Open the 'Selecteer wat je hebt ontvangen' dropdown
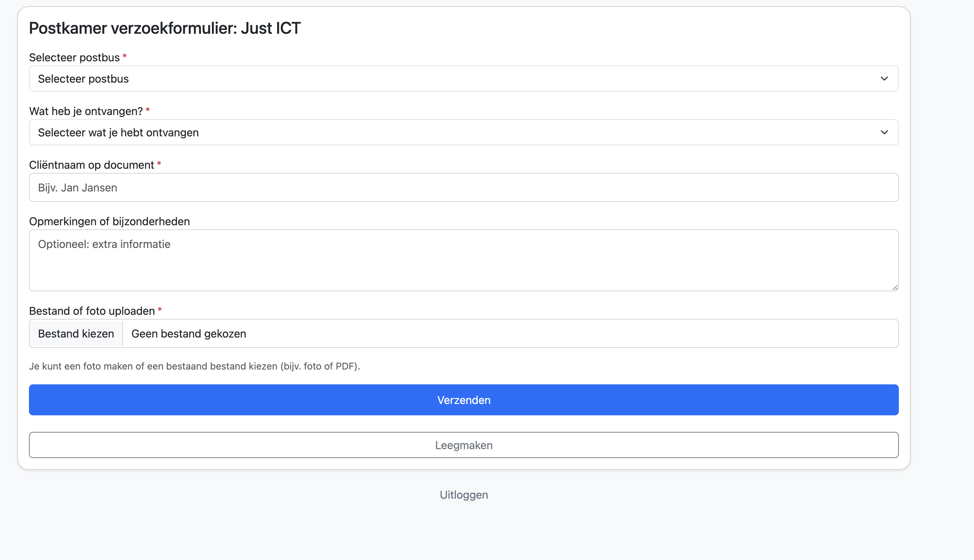This screenshot has width=974, height=560. [464, 132]
